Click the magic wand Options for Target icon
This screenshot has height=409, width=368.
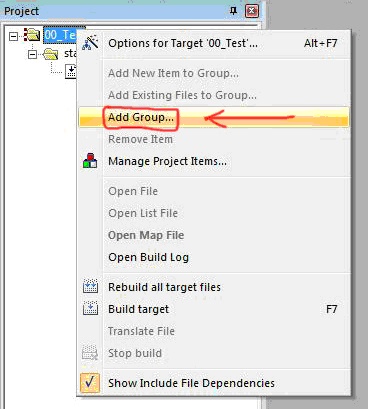point(90,43)
